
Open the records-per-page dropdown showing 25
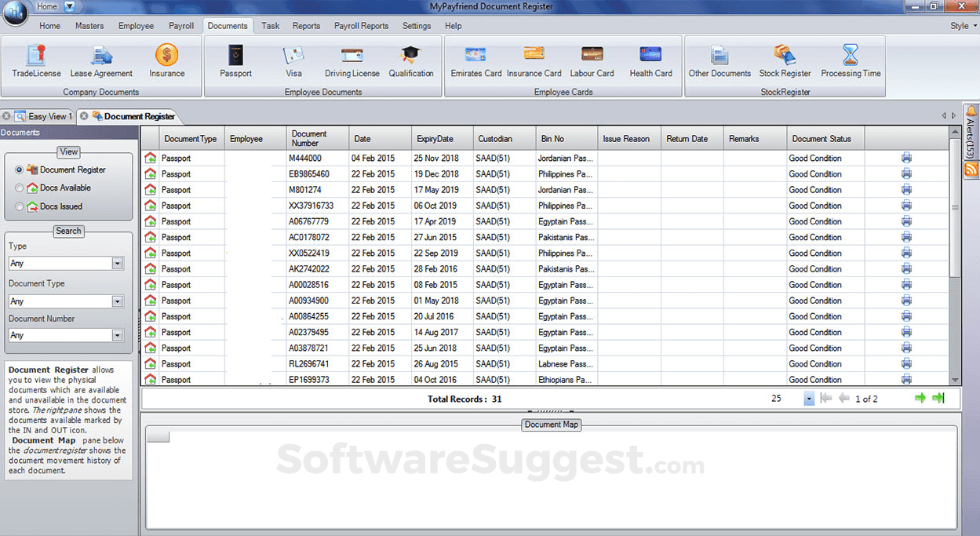[809, 399]
